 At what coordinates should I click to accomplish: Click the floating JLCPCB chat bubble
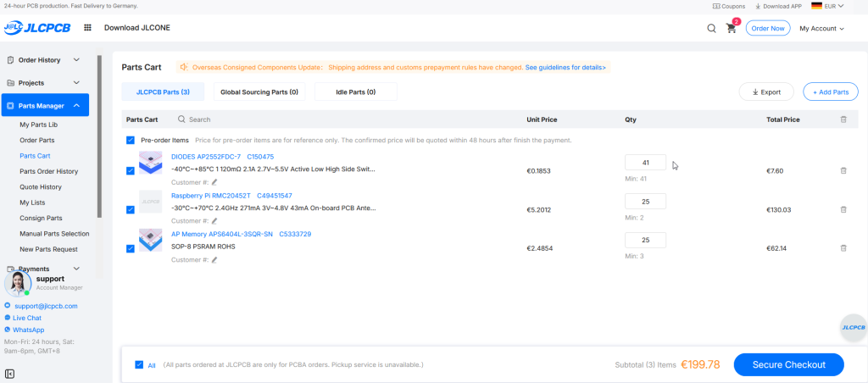[853, 327]
